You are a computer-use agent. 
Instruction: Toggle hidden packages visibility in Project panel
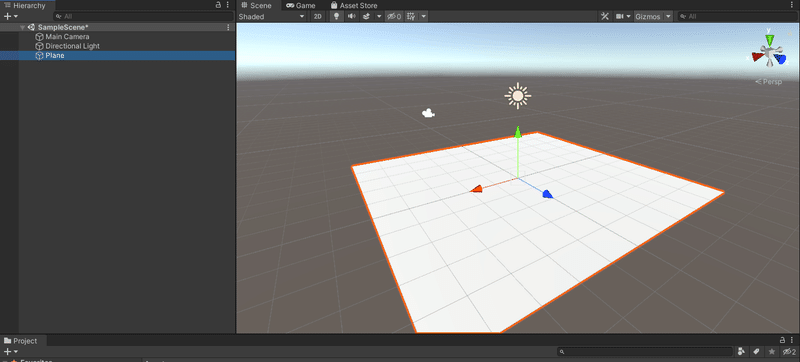(789, 352)
